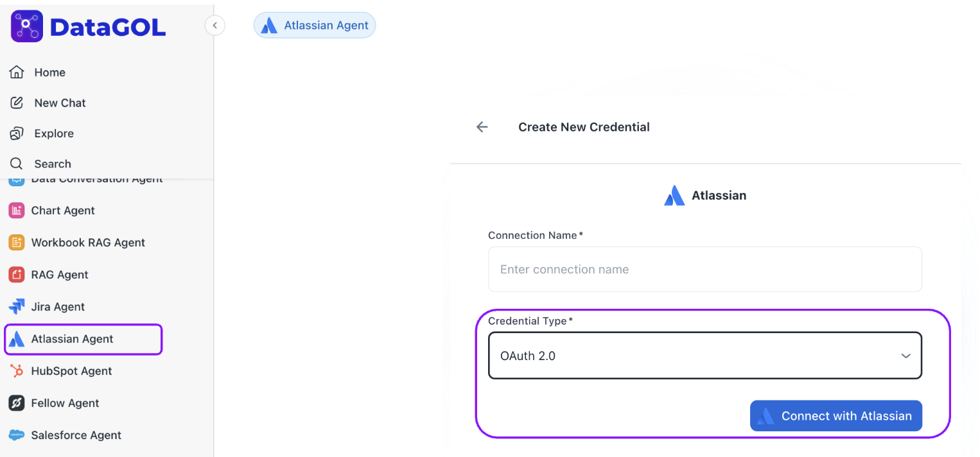Viewport: 980px width, 457px height.
Task: Click the Jira Agent icon
Action: 17,307
